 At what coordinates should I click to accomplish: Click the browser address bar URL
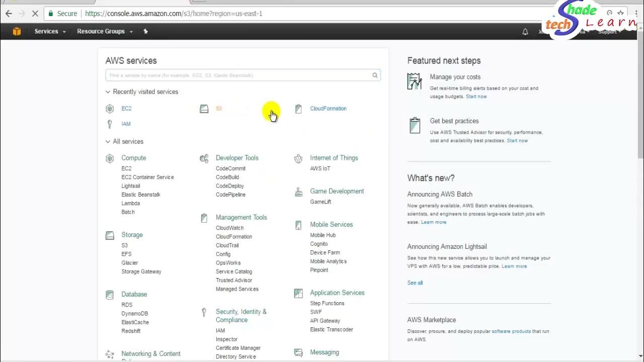[174, 14]
